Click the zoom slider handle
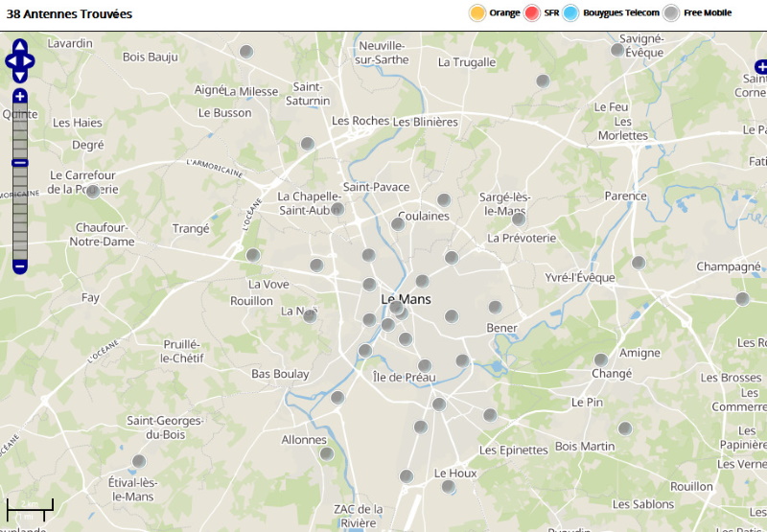Viewport: 767px width, 532px height. pos(20,163)
